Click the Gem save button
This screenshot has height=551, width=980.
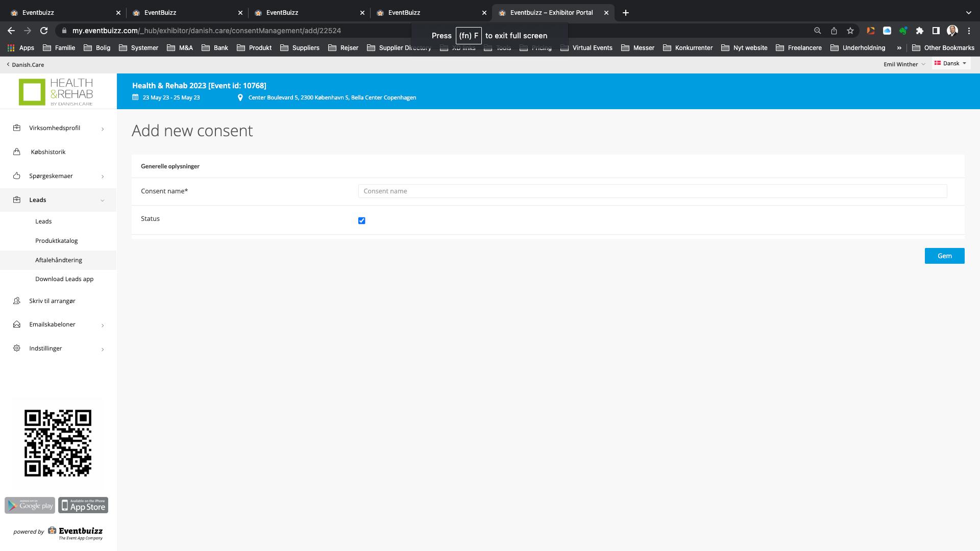tap(944, 256)
